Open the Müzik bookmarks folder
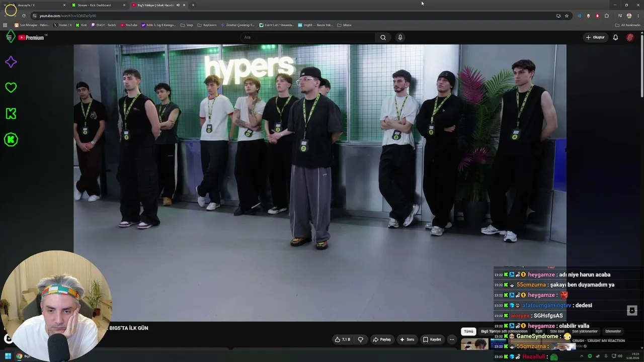Image resolution: width=644 pixels, height=362 pixels. click(344, 25)
